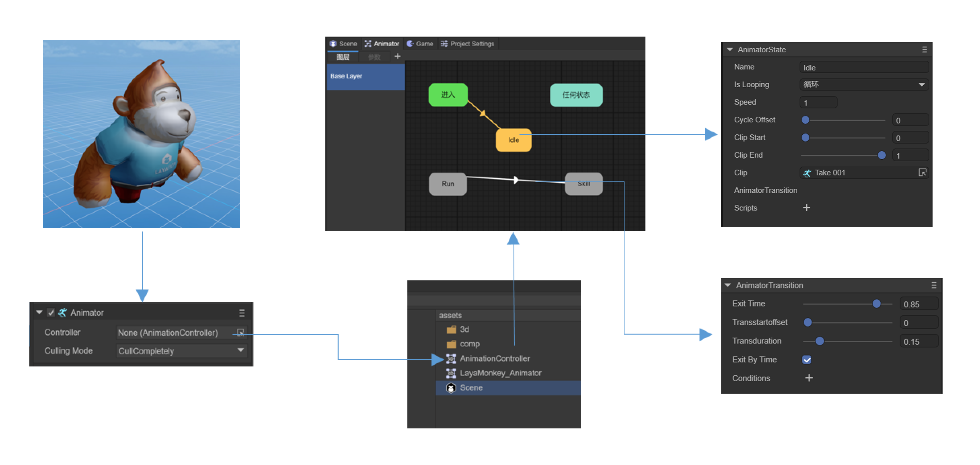Open AnimatorState panel menu icon

925,49
